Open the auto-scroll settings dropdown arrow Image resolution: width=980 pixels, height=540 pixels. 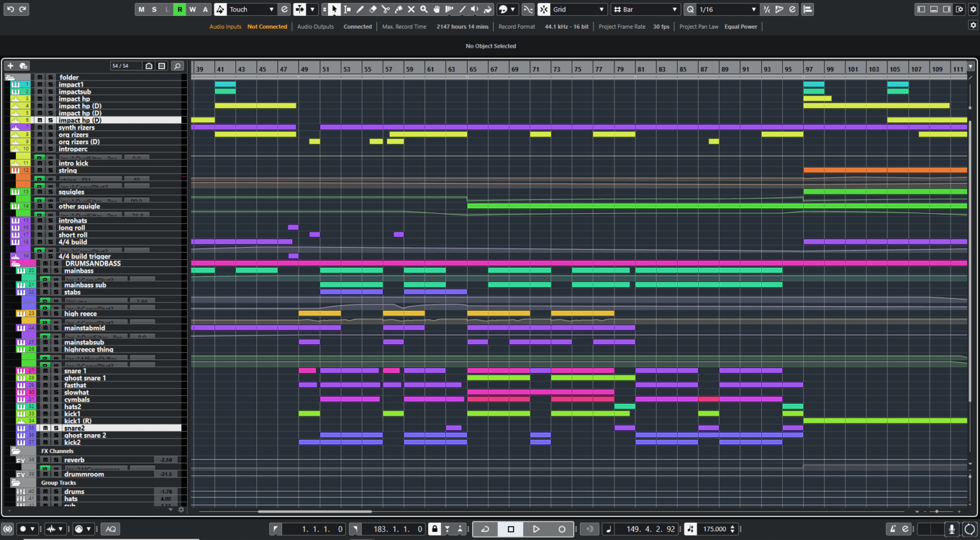point(313,10)
